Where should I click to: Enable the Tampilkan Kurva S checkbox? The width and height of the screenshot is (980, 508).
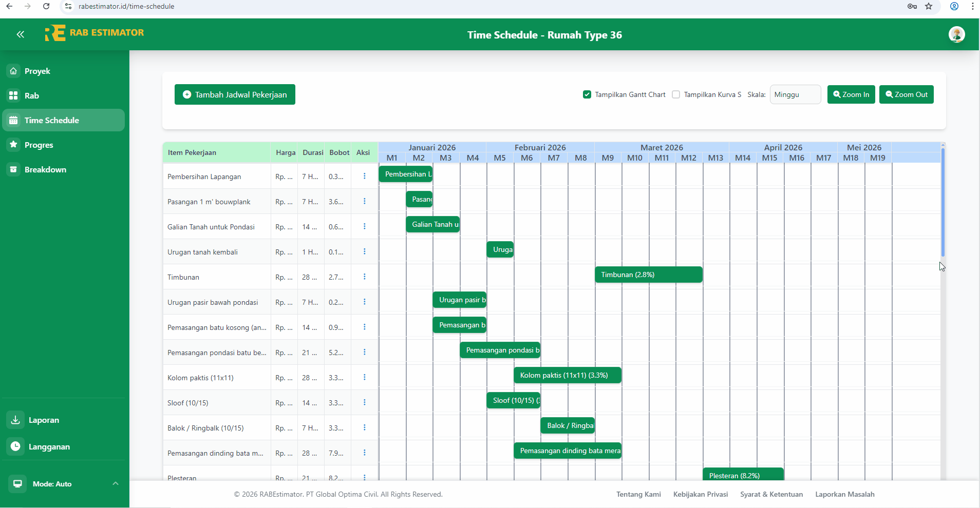click(676, 94)
